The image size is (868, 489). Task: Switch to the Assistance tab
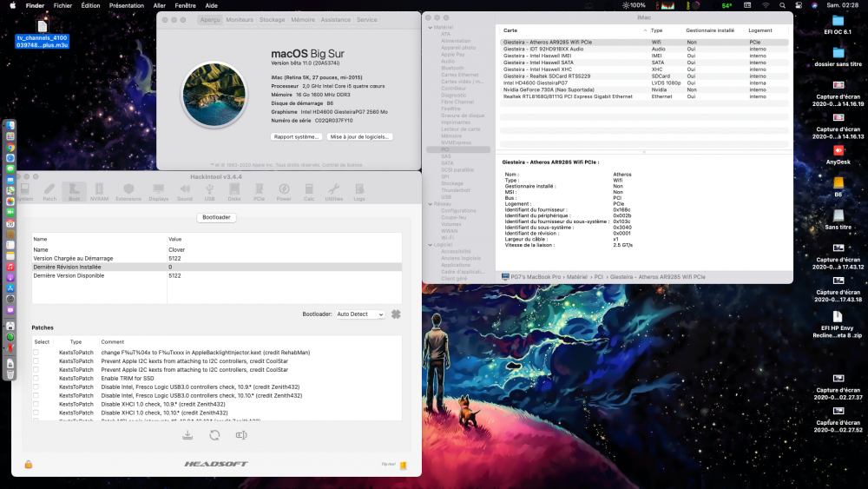pos(335,19)
